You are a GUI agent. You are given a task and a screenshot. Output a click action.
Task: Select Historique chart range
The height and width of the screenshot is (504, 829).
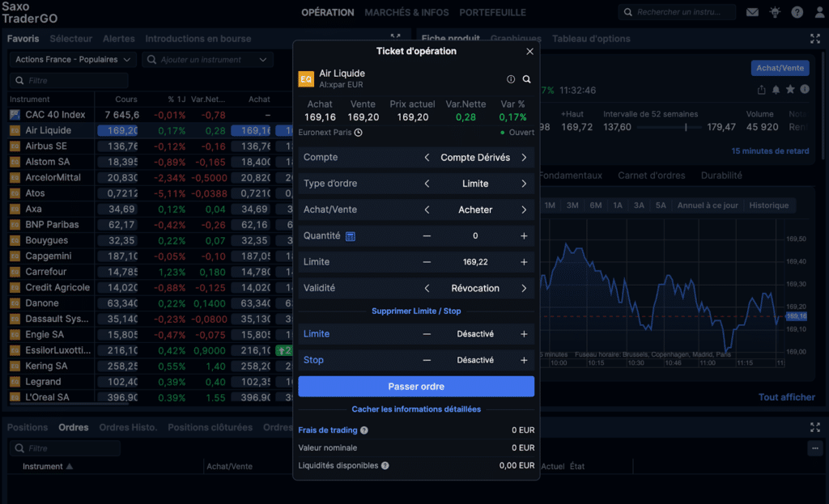coord(769,205)
